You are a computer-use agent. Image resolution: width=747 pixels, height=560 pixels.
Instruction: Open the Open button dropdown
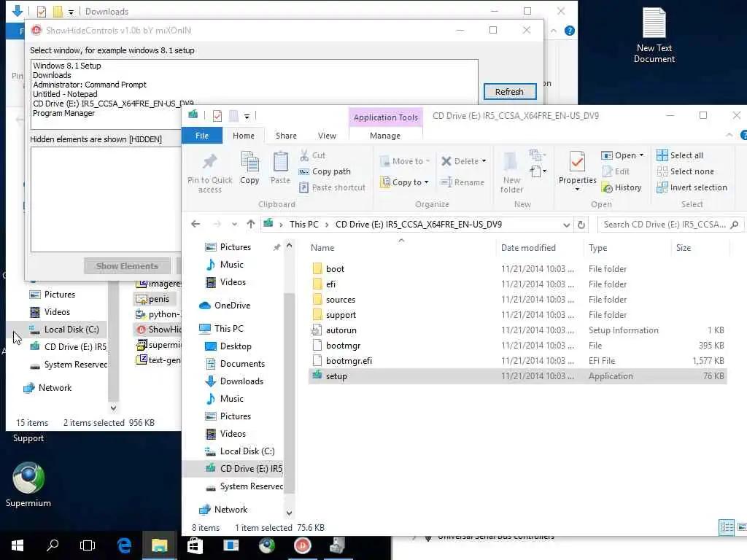[x=641, y=155]
